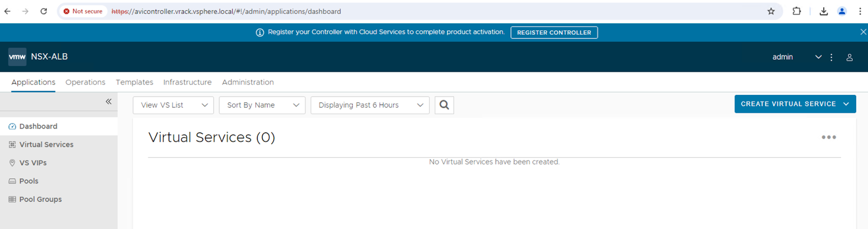Click the search magnifier button

pos(444,105)
